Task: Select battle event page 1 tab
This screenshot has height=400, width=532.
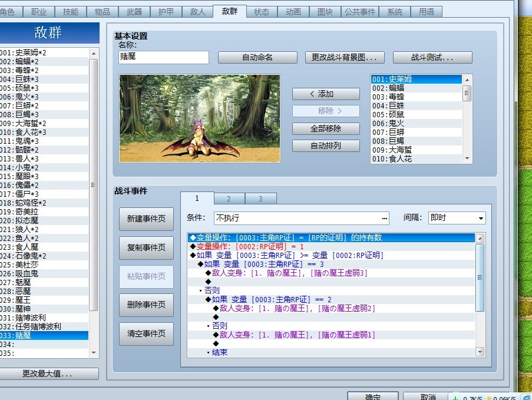Action: point(197,198)
